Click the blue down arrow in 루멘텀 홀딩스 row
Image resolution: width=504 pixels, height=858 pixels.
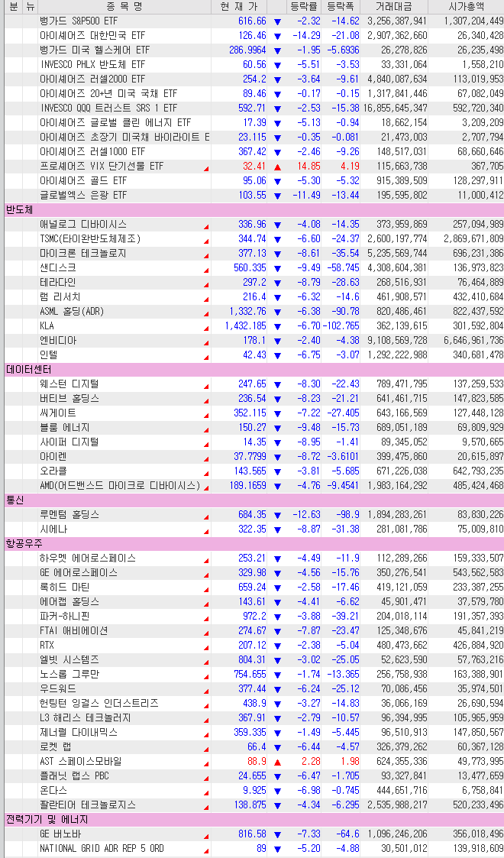point(277,516)
